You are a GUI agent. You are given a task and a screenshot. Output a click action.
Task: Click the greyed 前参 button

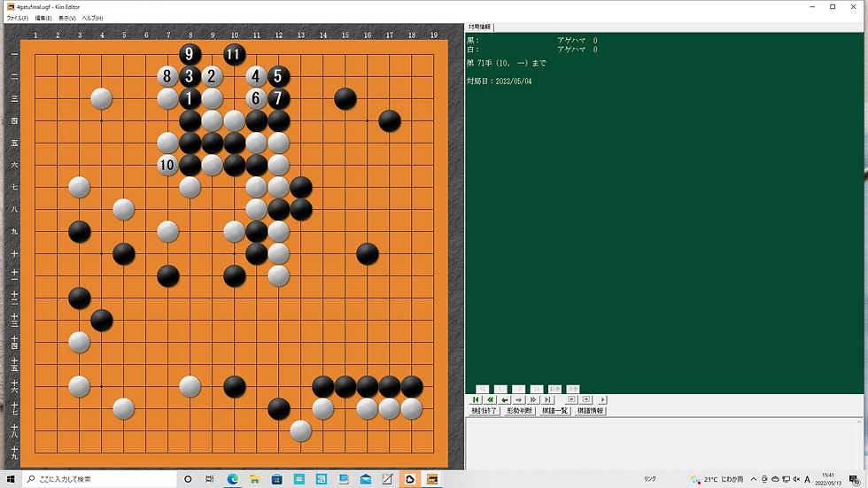point(554,389)
